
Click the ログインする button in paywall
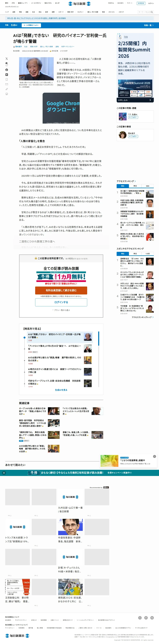click(61, 302)
